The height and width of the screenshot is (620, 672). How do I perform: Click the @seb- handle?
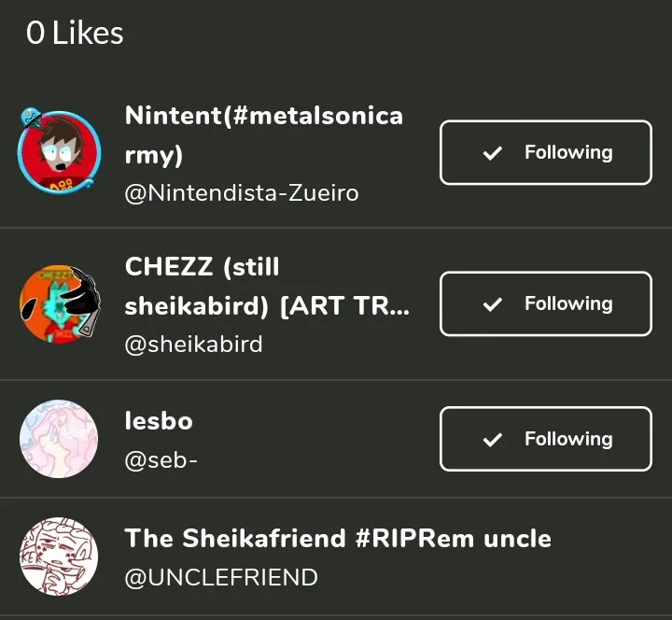(x=161, y=462)
